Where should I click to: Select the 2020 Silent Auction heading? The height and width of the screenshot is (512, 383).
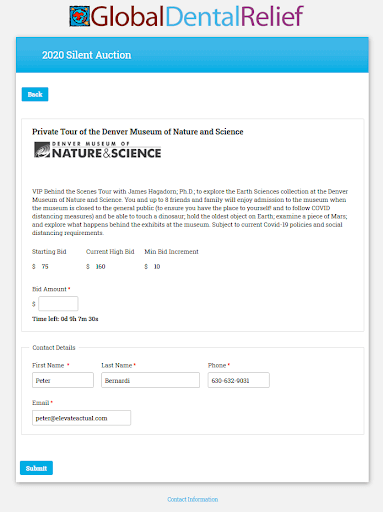click(87, 55)
